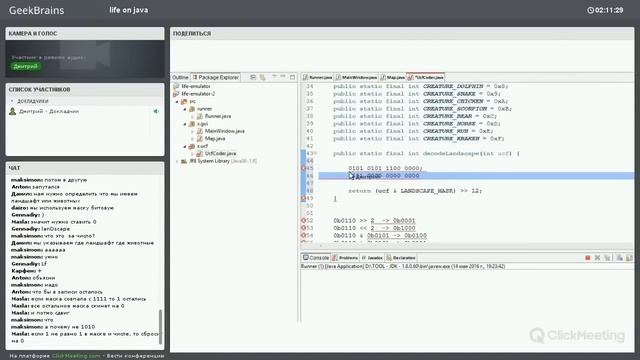Click the error marker on line 49

point(303,198)
